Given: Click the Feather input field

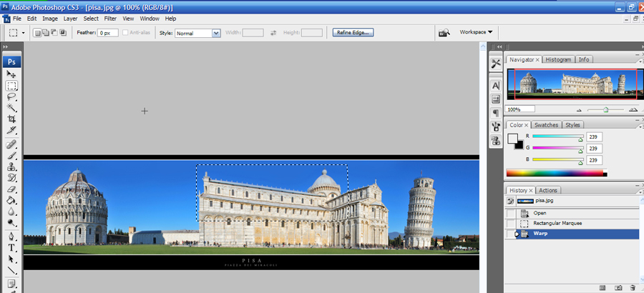Looking at the screenshot, I should tap(107, 33).
